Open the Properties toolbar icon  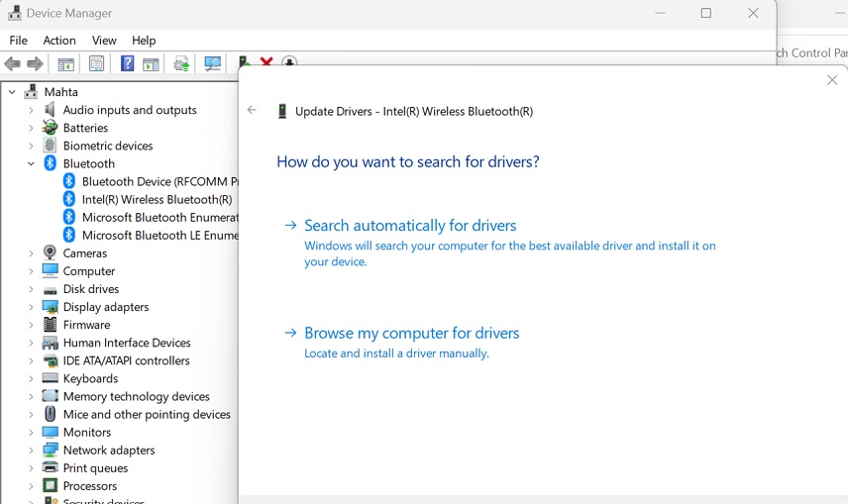[96, 64]
